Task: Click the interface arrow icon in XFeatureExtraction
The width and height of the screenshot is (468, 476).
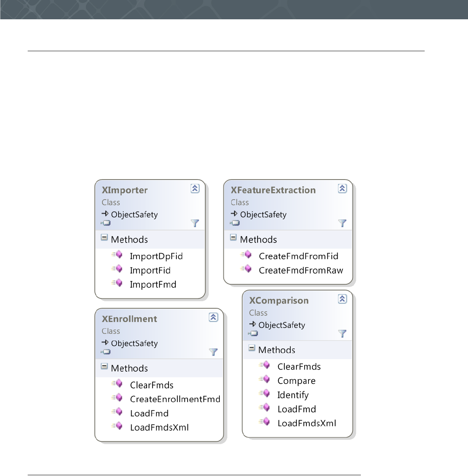Action: pyautogui.click(x=234, y=213)
